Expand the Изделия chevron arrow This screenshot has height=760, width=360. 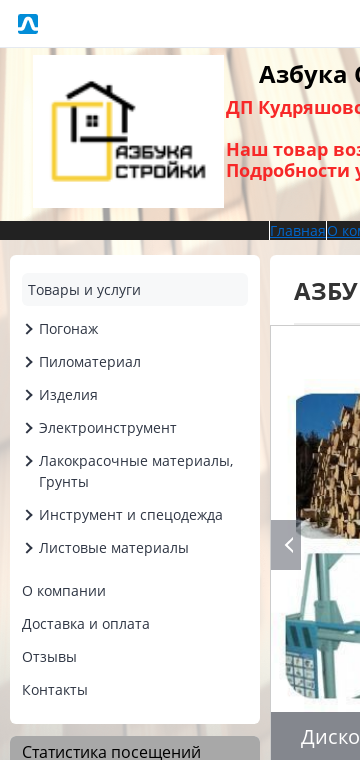tap(29, 395)
